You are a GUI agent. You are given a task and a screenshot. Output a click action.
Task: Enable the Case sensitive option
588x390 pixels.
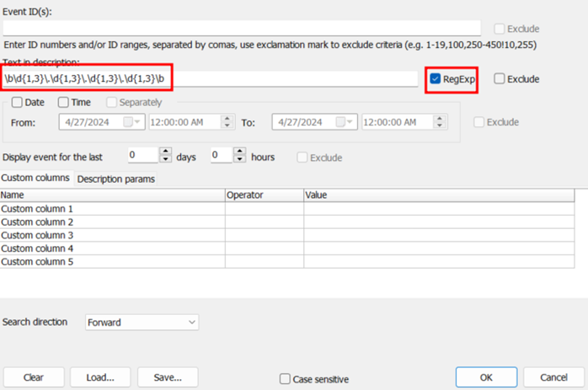tap(285, 379)
